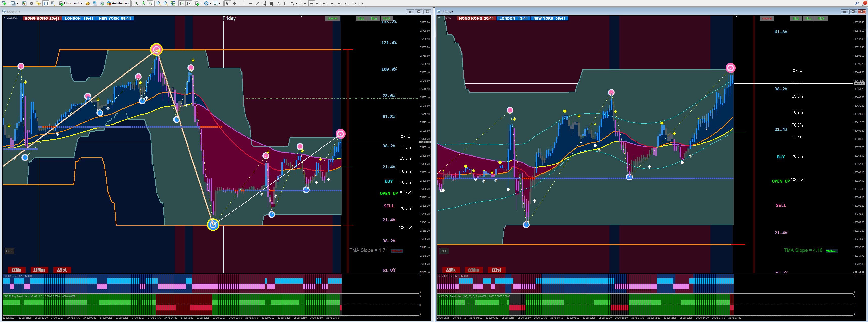
Task: Click the Zoom In magnifier icon
Action: click(x=158, y=3)
